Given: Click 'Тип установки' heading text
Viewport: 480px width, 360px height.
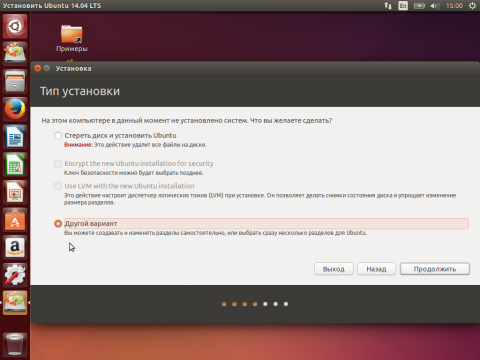Looking at the screenshot, I should tap(80, 91).
